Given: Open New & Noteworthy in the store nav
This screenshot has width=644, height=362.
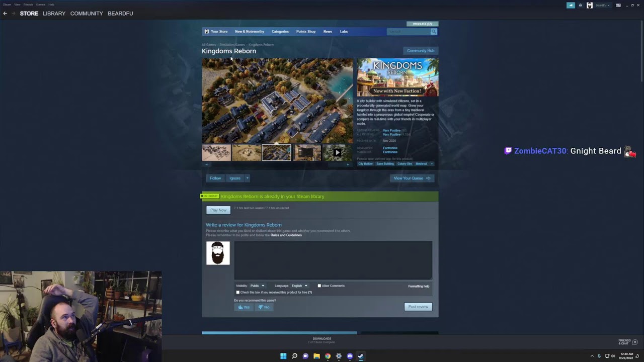Looking at the screenshot, I should pyautogui.click(x=250, y=32).
